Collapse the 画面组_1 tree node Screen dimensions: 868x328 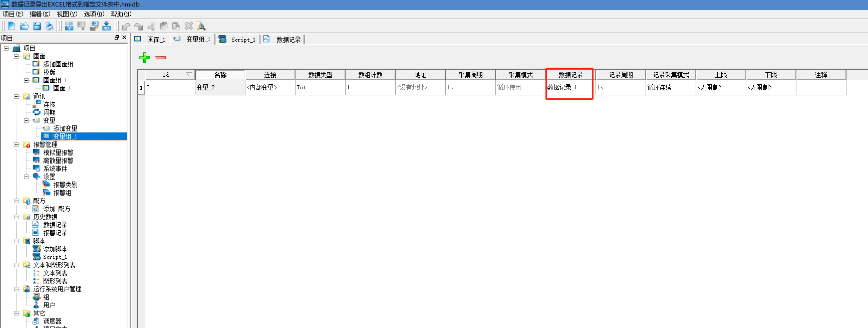click(27, 80)
